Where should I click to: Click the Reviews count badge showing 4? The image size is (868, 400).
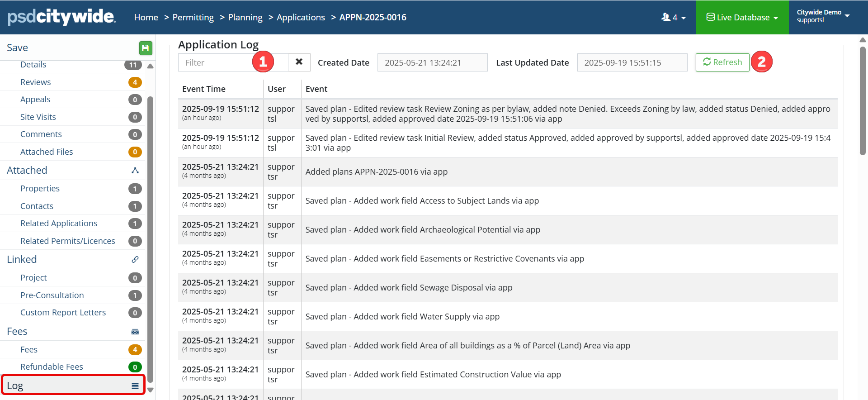pyautogui.click(x=135, y=82)
